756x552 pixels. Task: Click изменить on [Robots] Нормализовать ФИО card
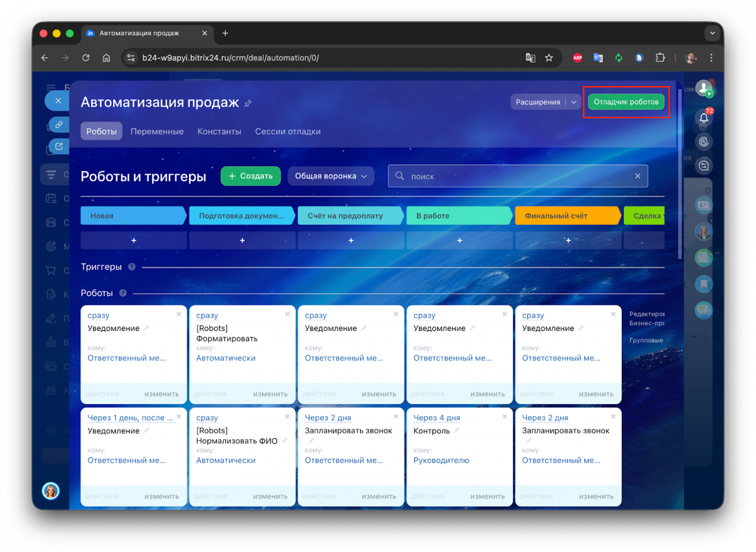tap(270, 496)
